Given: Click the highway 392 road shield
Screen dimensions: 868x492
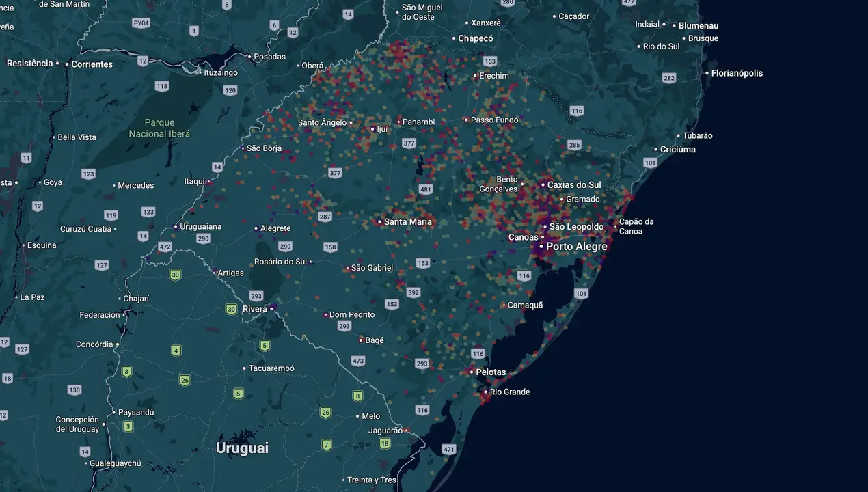Looking at the screenshot, I should pyautogui.click(x=413, y=292).
